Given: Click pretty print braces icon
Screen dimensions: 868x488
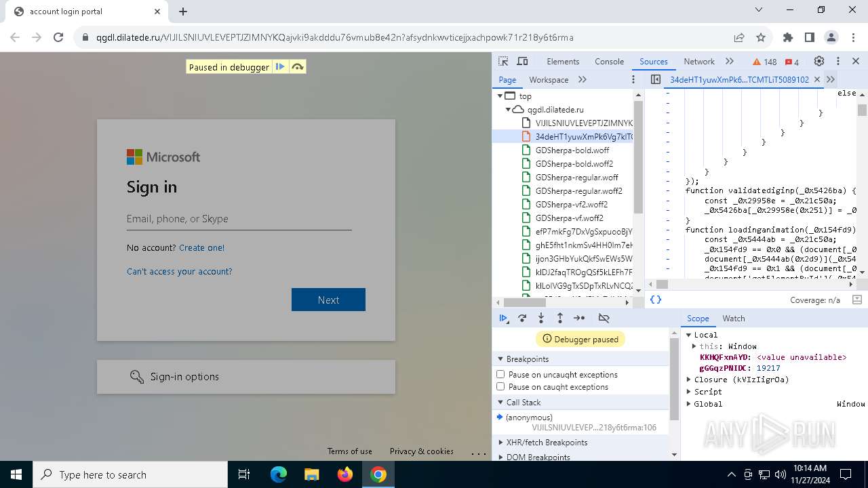Looking at the screenshot, I should [x=656, y=300].
